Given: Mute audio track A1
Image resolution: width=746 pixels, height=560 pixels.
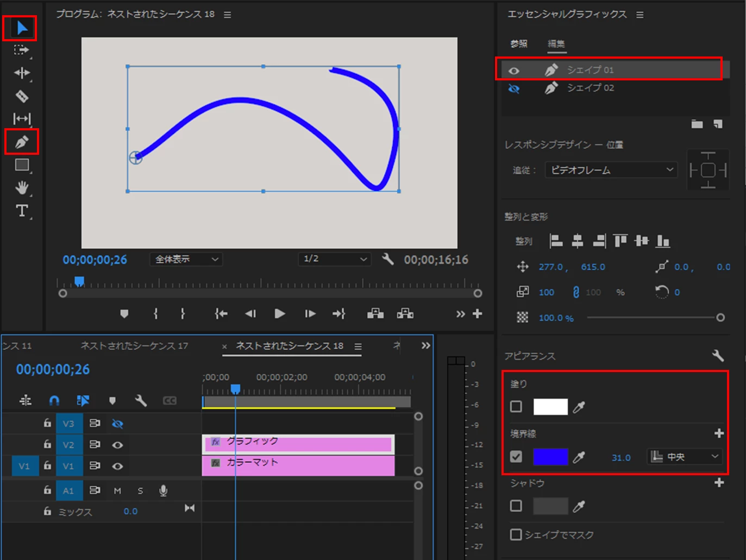Looking at the screenshot, I should point(117,490).
